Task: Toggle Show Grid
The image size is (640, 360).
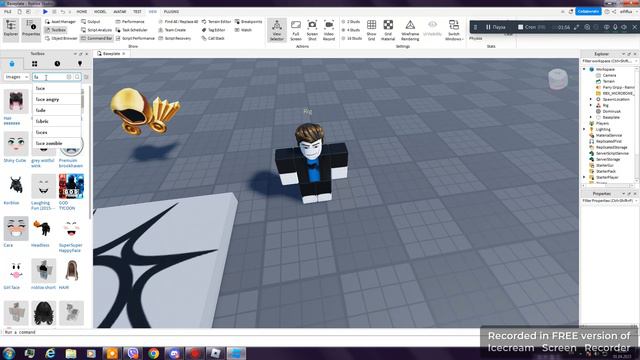Action: (371, 30)
